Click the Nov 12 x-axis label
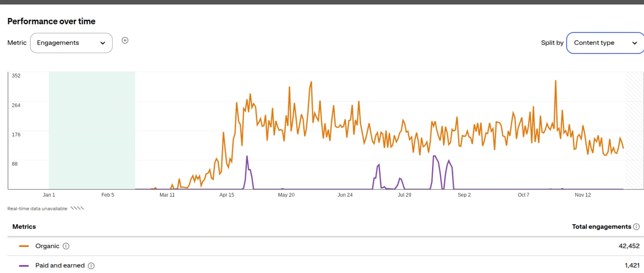The image size is (644, 273). pyautogui.click(x=582, y=195)
